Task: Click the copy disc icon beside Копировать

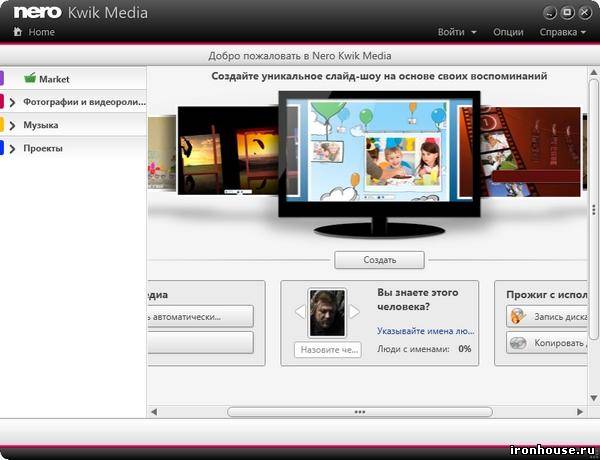Action: [x=518, y=343]
